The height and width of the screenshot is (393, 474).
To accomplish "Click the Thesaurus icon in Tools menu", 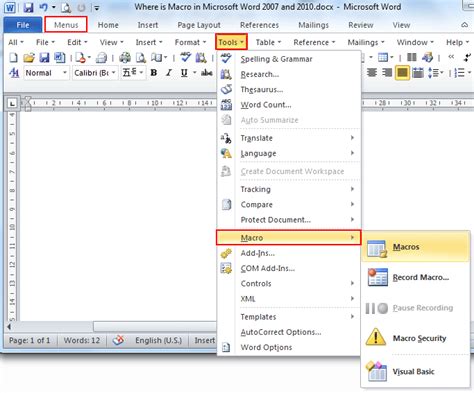I will coord(226,89).
